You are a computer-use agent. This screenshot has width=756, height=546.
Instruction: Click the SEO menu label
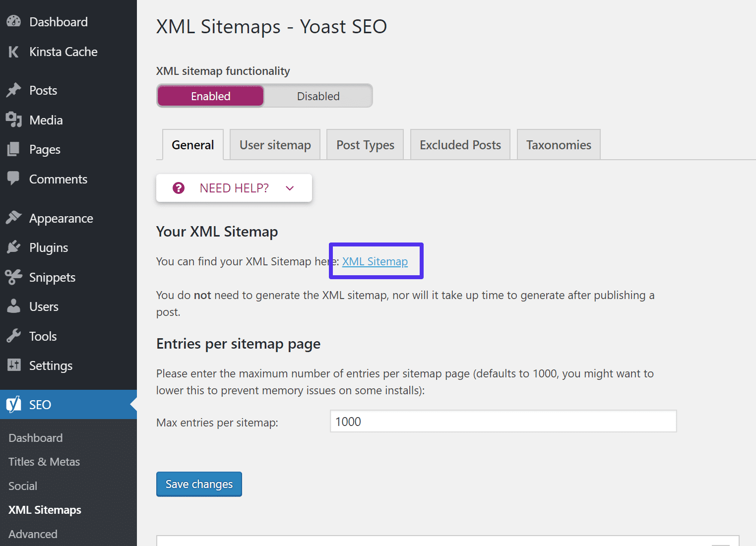(x=40, y=405)
